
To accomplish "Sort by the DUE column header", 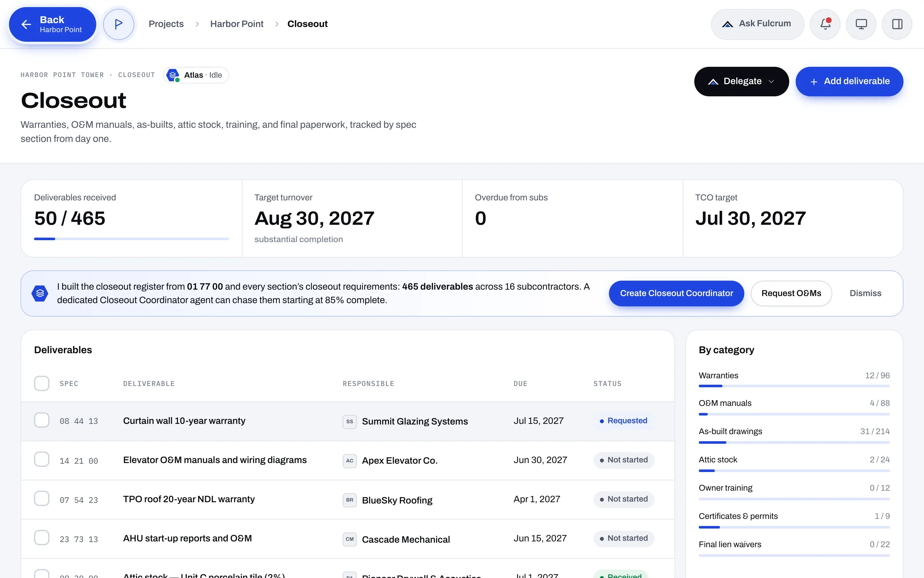I will (x=520, y=383).
